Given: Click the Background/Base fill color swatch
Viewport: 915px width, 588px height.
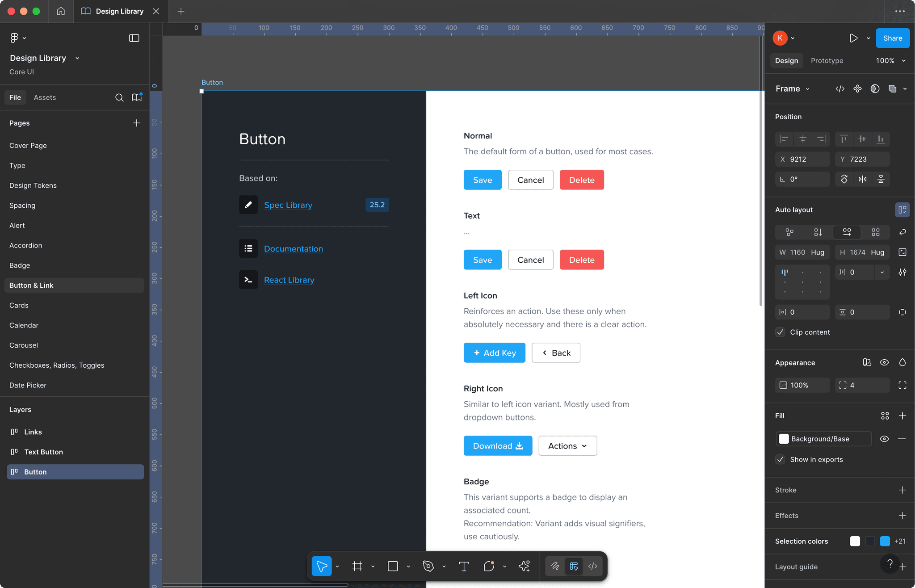Looking at the screenshot, I should (x=784, y=439).
